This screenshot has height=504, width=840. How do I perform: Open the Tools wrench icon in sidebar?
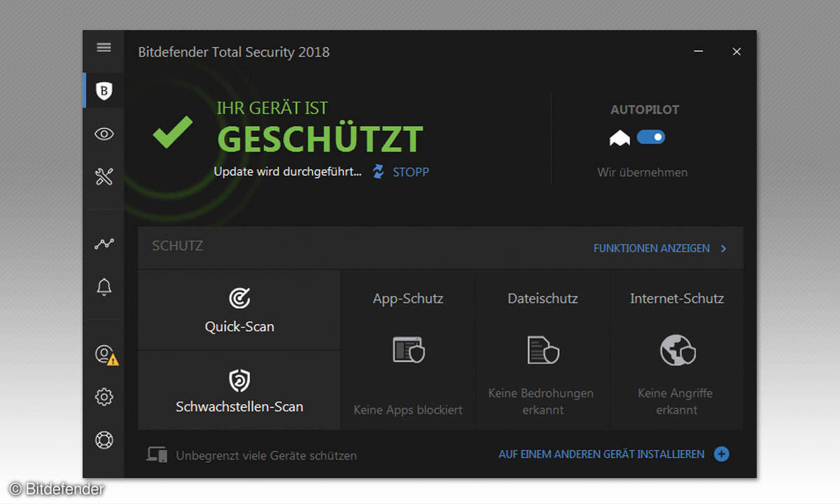point(104,176)
